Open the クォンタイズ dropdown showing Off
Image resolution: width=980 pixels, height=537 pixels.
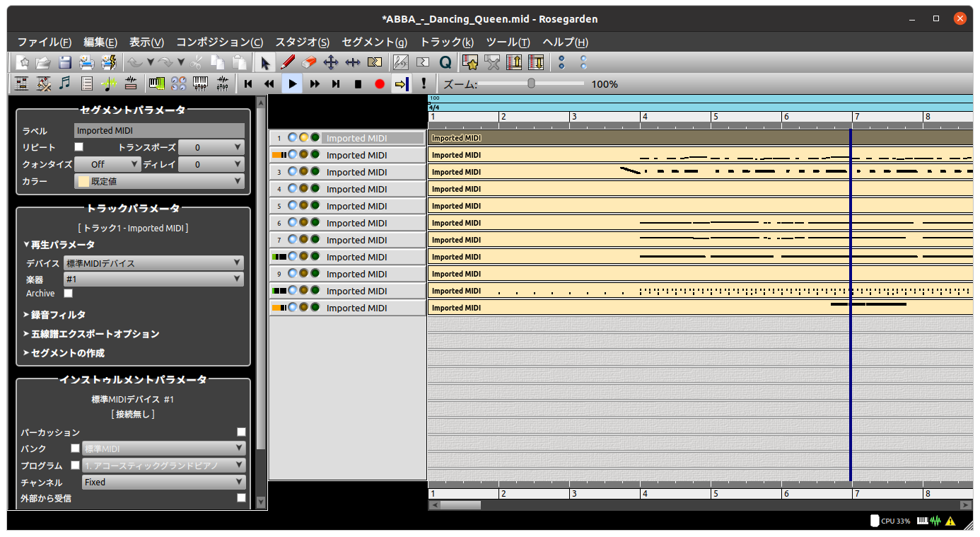[107, 164]
